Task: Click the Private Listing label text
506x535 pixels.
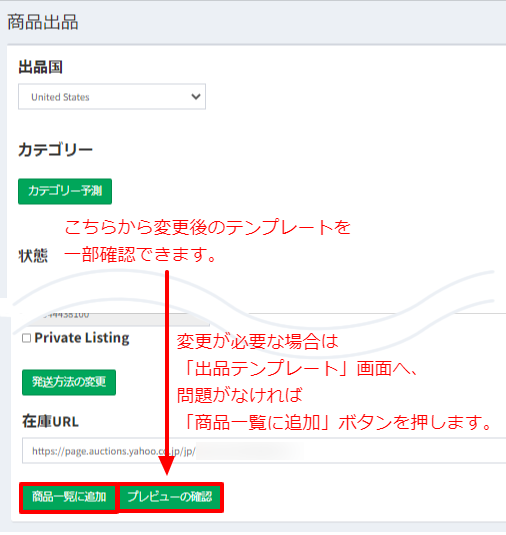Action: pyautogui.click(x=82, y=338)
